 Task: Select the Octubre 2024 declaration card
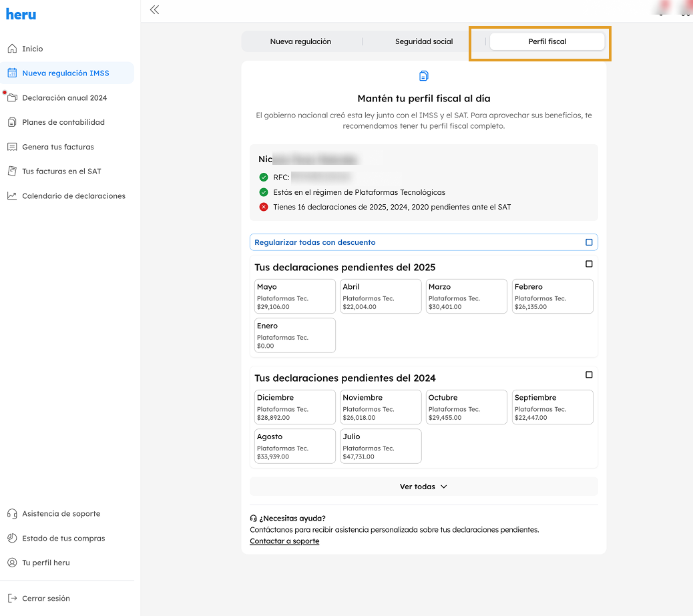tap(466, 407)
